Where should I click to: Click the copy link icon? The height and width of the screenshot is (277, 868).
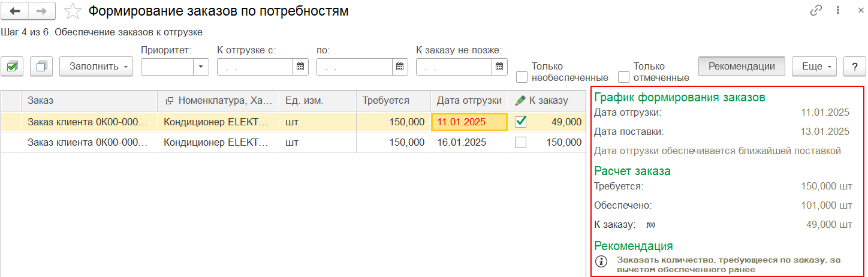pos(816,11)
